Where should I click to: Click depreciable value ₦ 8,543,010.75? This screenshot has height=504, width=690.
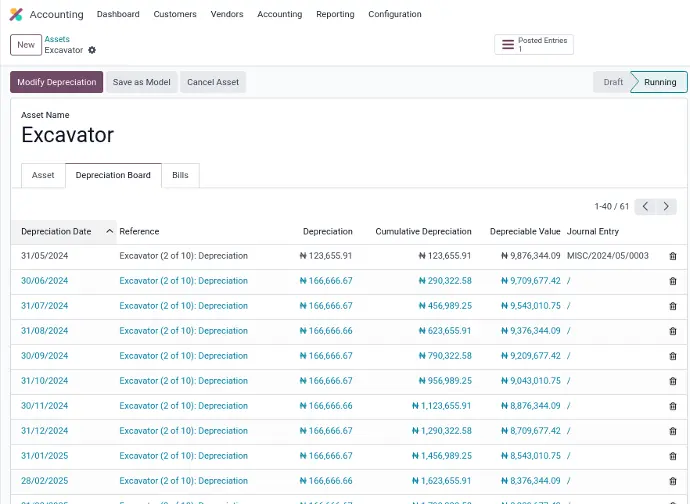531,456
